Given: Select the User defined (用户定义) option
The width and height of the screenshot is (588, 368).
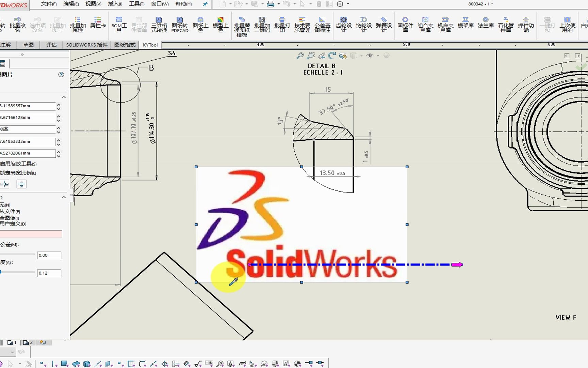Looking at the screenshot, I should tap(13, 224).
